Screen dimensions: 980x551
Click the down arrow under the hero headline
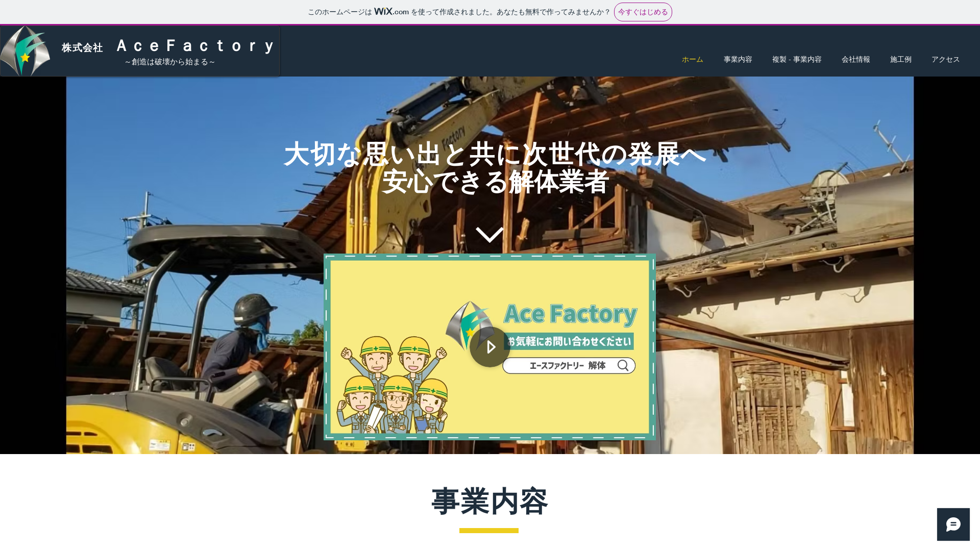[x=490, y=235]
